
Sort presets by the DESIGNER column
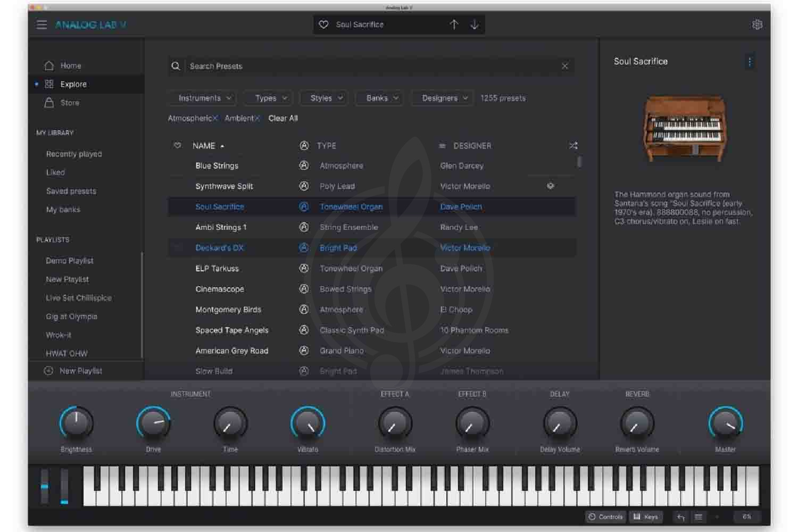pyautogui.click(x=472, y=146)
